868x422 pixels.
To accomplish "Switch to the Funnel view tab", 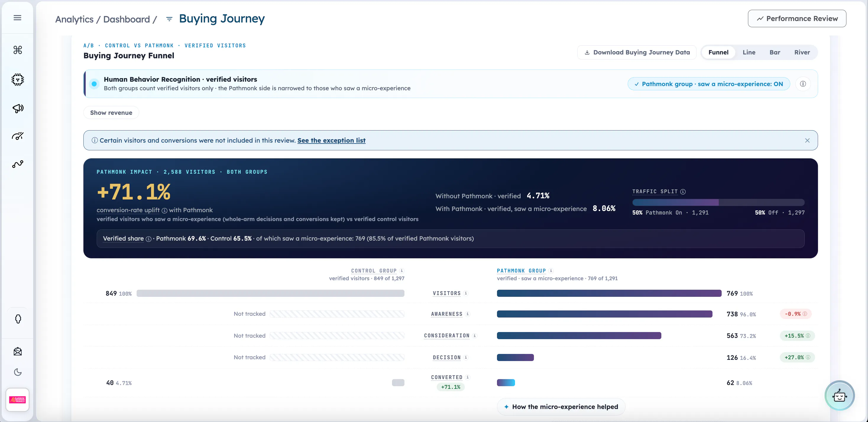I will pyautogui.click(x=718, y=52).
